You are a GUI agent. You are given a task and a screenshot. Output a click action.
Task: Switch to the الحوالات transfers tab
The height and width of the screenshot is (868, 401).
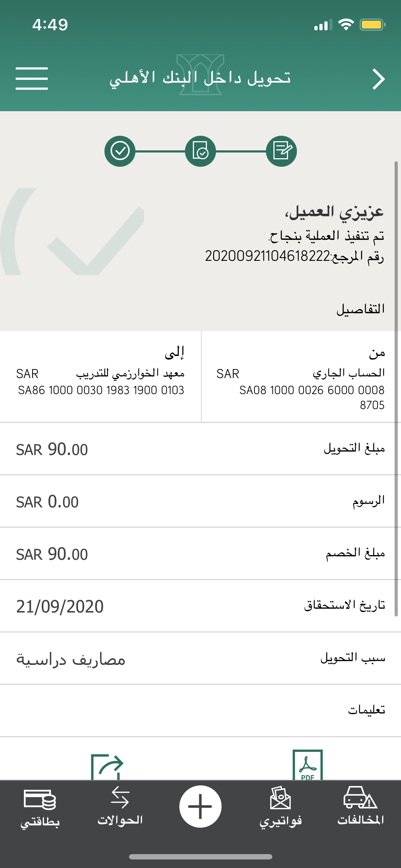[120, 807]
